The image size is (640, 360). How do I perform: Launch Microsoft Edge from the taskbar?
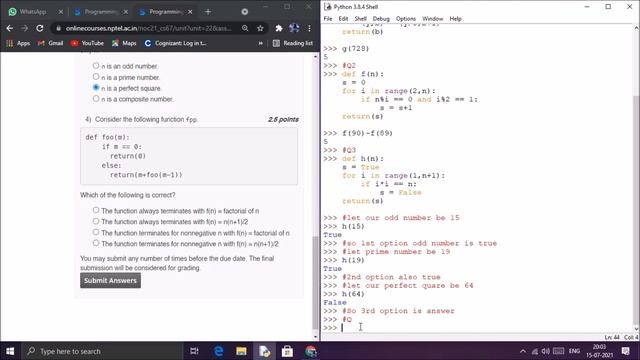218,351
